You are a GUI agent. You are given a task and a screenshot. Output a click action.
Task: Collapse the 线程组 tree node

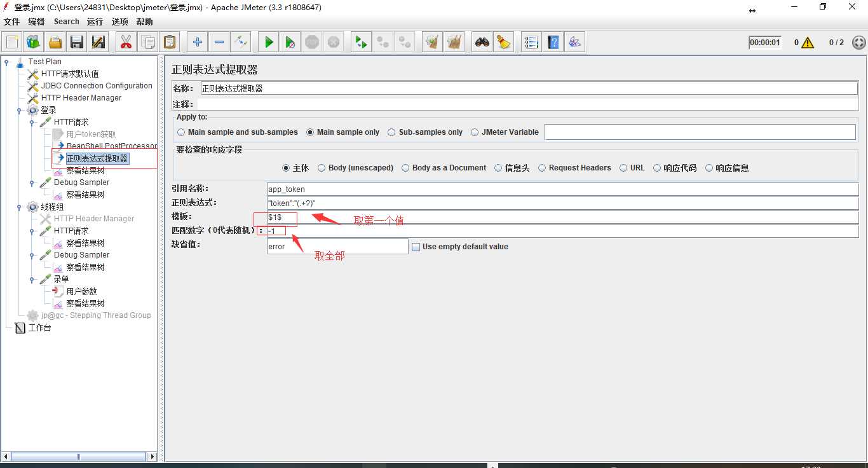click(x=20, y=207)
